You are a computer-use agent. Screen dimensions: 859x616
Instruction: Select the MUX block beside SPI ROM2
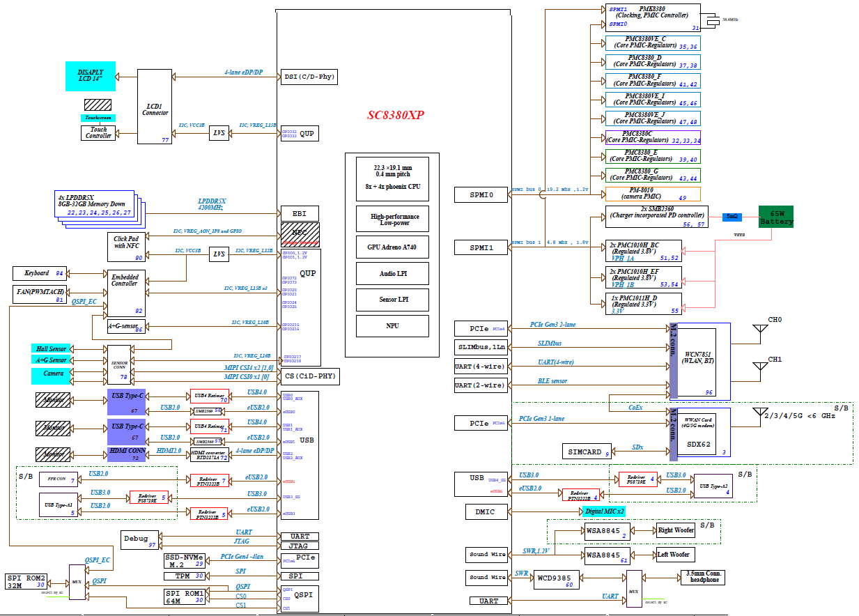coord(77,581)
